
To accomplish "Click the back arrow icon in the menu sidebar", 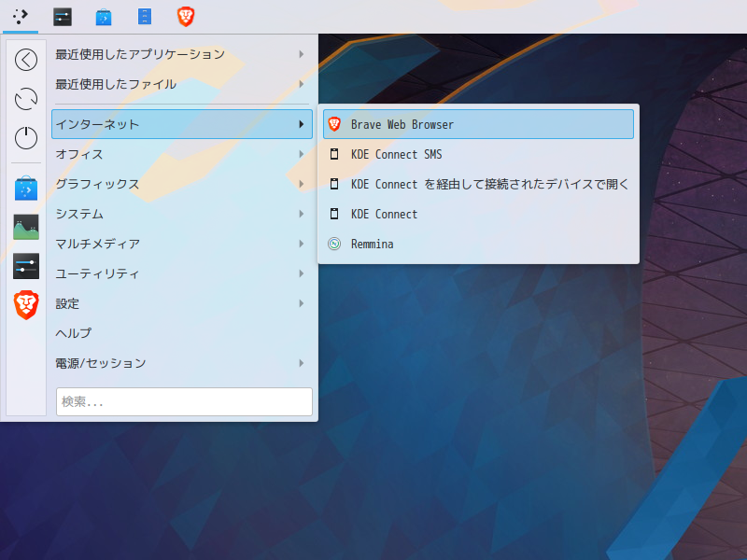I will pos(26,60).
